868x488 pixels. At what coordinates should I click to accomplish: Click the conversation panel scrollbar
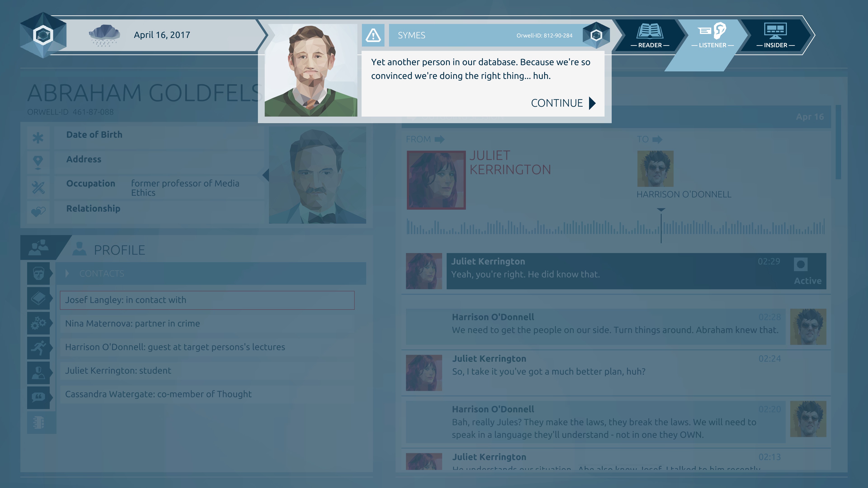click(838, 142)
